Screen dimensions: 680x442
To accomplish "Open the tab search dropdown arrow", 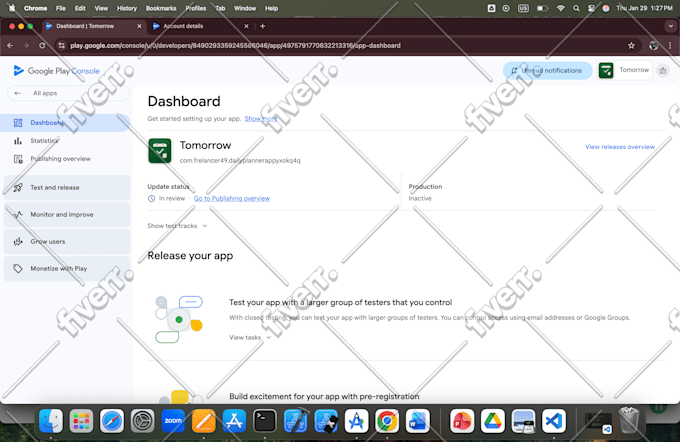I will 670,26.
